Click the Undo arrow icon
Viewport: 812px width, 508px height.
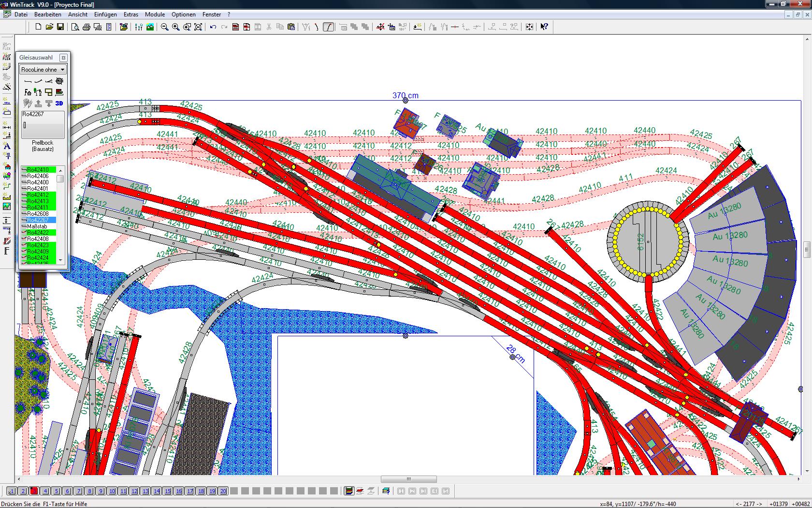(213, 27)
